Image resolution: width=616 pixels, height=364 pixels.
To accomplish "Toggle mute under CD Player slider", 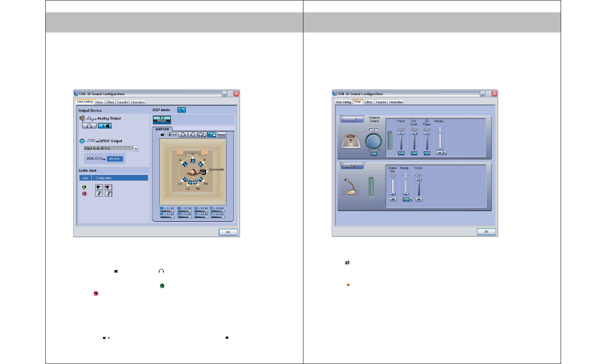I will click(x=427, y=153).
